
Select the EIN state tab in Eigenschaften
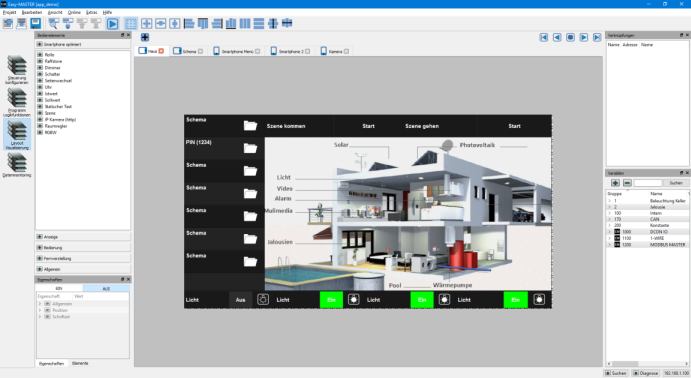point(59,288)
